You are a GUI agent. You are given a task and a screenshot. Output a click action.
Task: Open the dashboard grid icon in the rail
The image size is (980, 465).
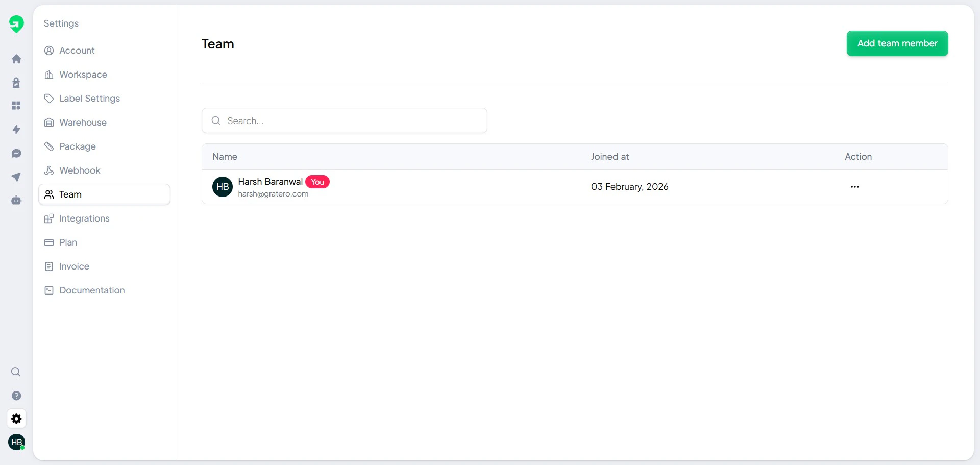(16, 106)
